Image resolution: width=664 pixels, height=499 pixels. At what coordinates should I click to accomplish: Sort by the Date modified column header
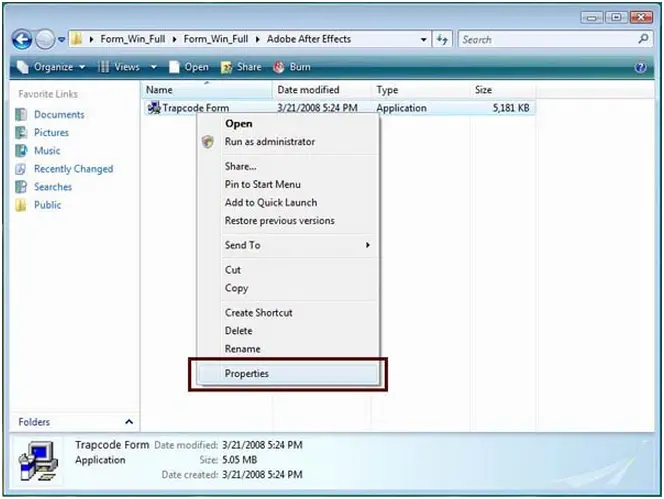[x=321, y=90]
